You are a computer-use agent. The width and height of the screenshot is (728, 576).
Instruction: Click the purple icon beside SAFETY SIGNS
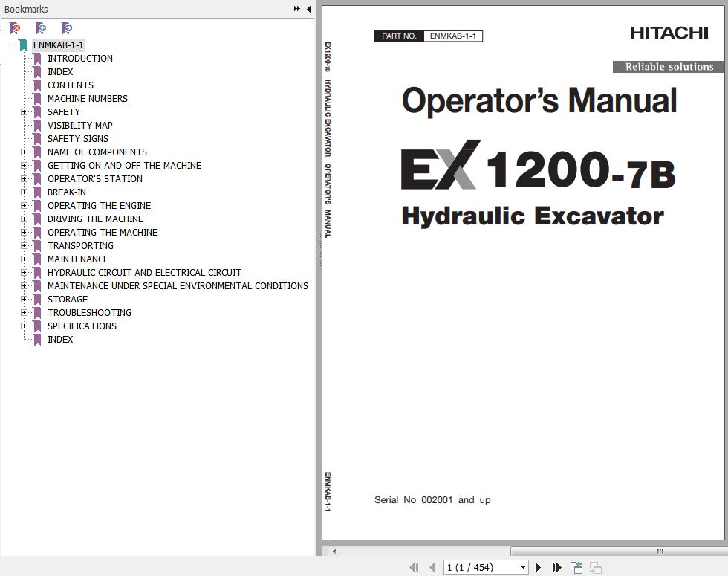click(x=37, y=139)
